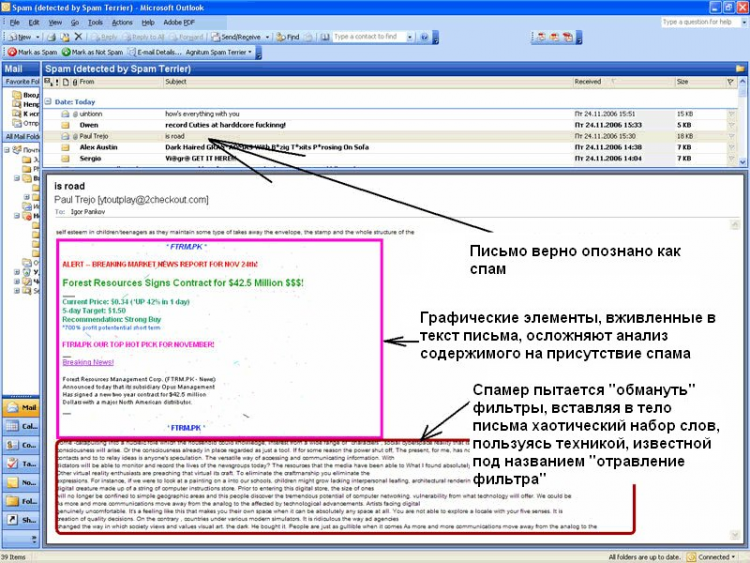Collapse the Date: Today group
750x563 pixels.
click(x=48, y=101)
